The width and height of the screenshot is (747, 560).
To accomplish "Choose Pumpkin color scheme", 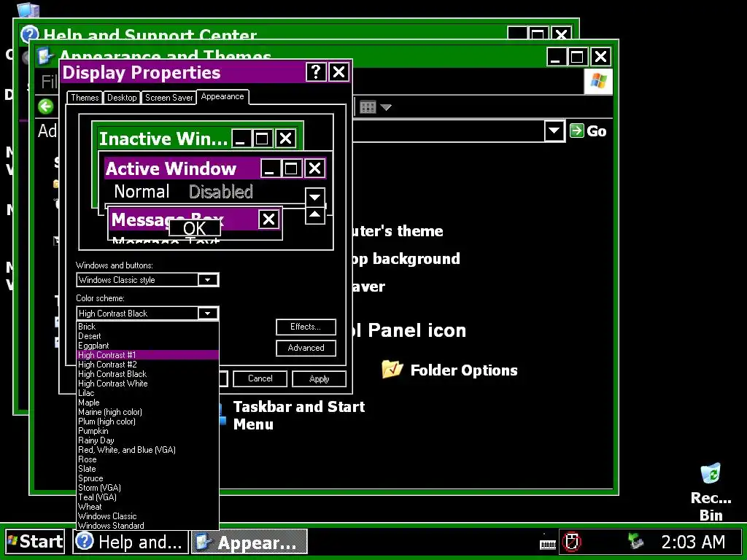I will (x=147, y=430).
